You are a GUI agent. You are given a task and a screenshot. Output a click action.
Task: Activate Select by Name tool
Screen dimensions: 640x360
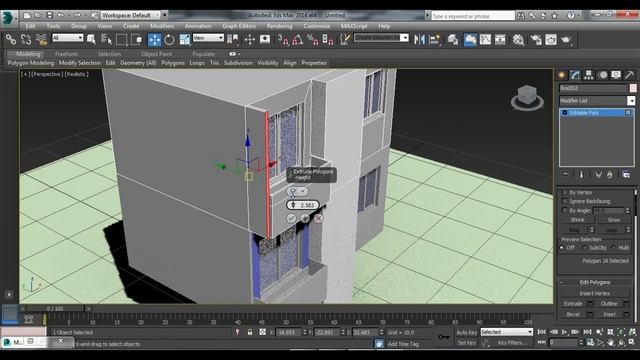[x=106, y=40]
